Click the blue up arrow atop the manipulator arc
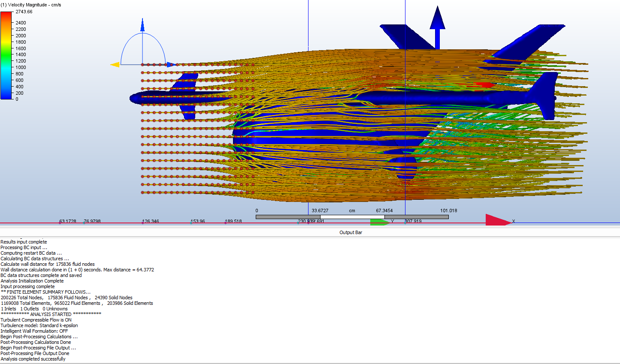The image size is (620, 364). coord(142,25)
